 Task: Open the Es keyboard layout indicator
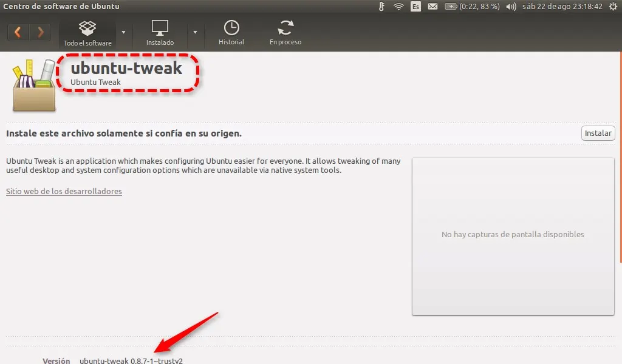[415, 7]
